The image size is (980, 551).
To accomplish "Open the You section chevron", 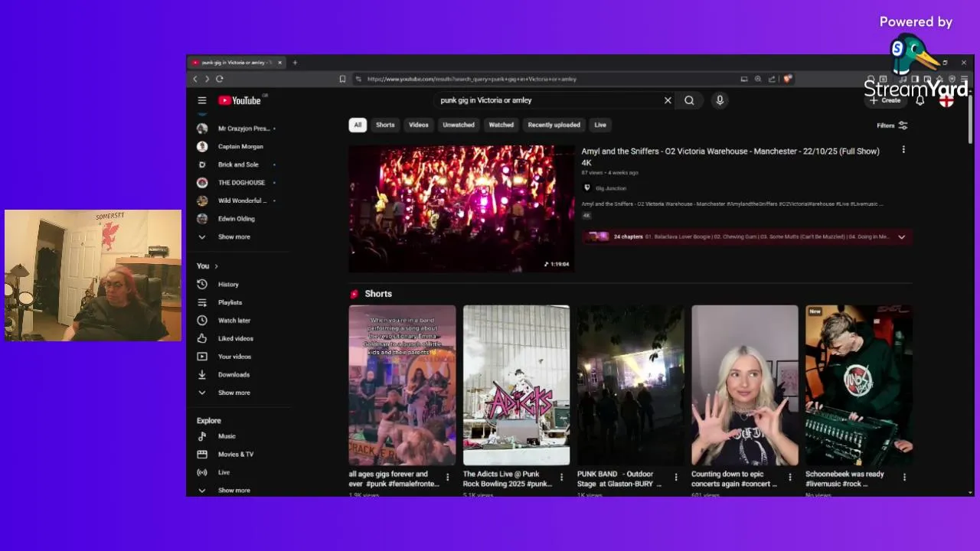I will coord(217,266).
